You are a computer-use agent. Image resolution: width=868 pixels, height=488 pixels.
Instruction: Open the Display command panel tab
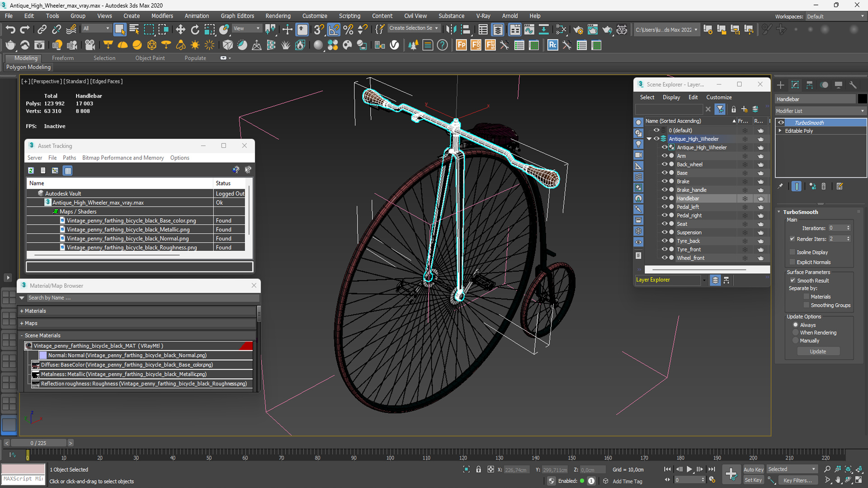pos(839,85)
